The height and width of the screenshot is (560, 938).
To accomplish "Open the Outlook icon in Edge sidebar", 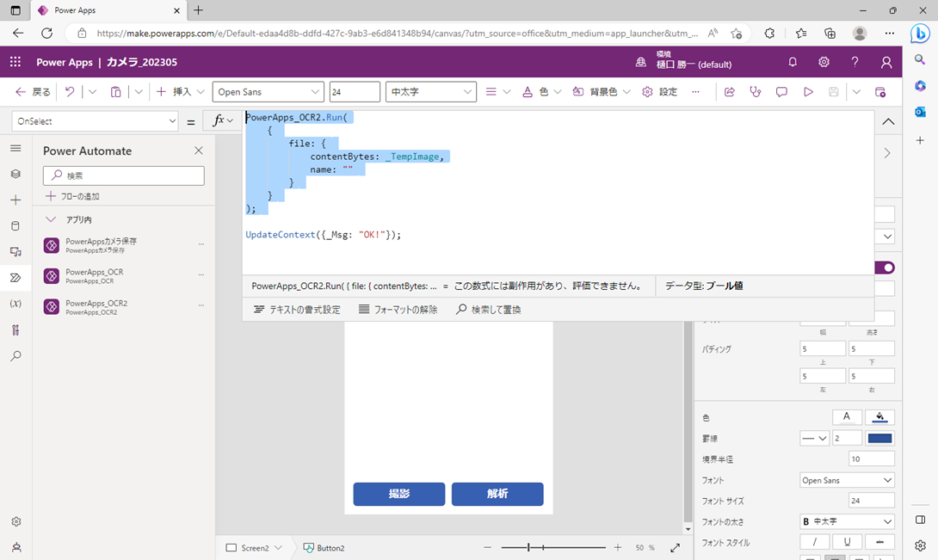I will 920,112.
